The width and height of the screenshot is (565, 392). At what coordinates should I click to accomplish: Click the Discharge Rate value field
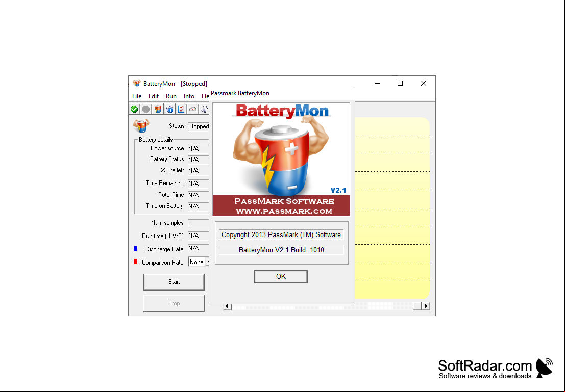pos(199,249)
